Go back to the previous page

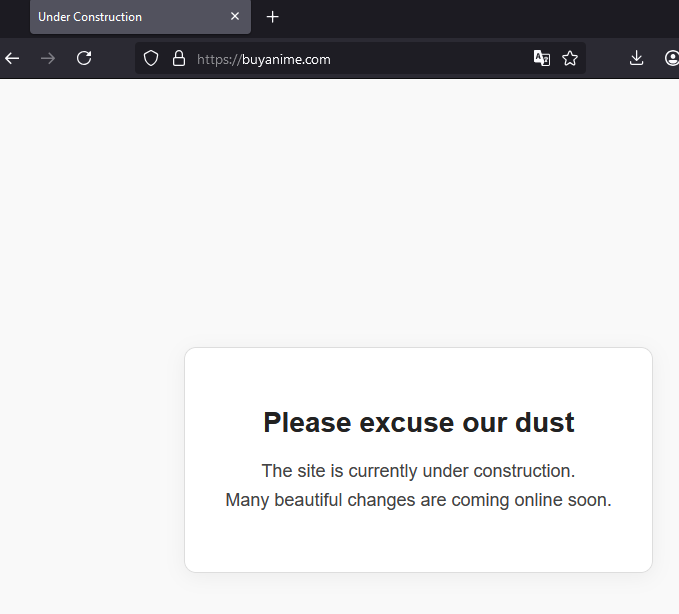pyautogui.click(x=12, y=58)
